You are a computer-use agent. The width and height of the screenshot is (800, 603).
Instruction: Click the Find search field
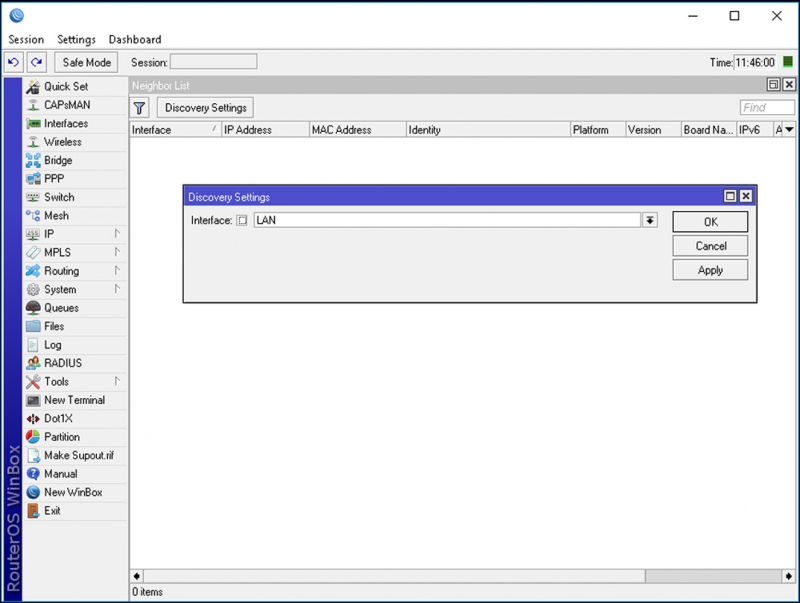click(x=767, y=108)
